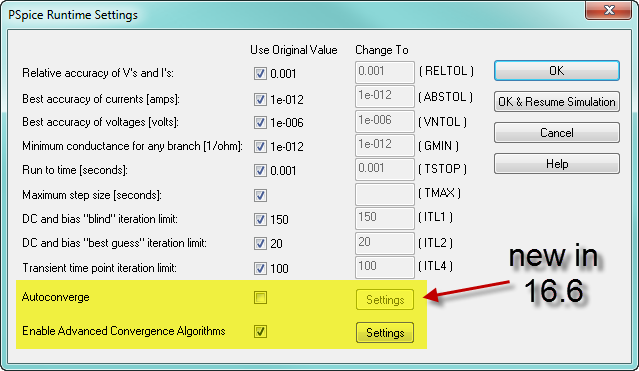Click "Best accuracy of currents [amps]:" label

101,99
